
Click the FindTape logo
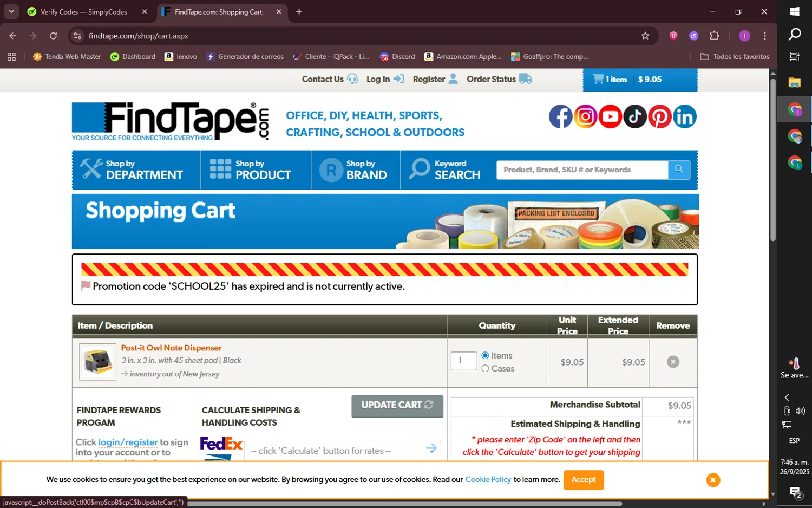tap(171, 122)
